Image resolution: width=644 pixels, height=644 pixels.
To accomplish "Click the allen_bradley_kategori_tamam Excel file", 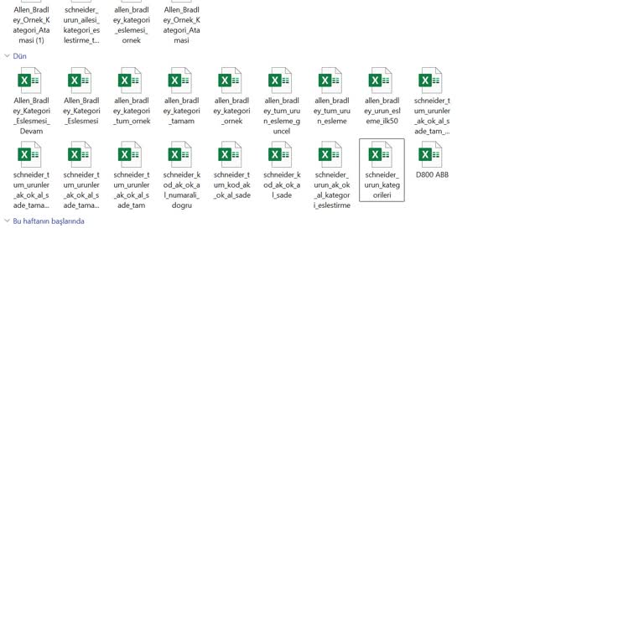I will (181, 81).
